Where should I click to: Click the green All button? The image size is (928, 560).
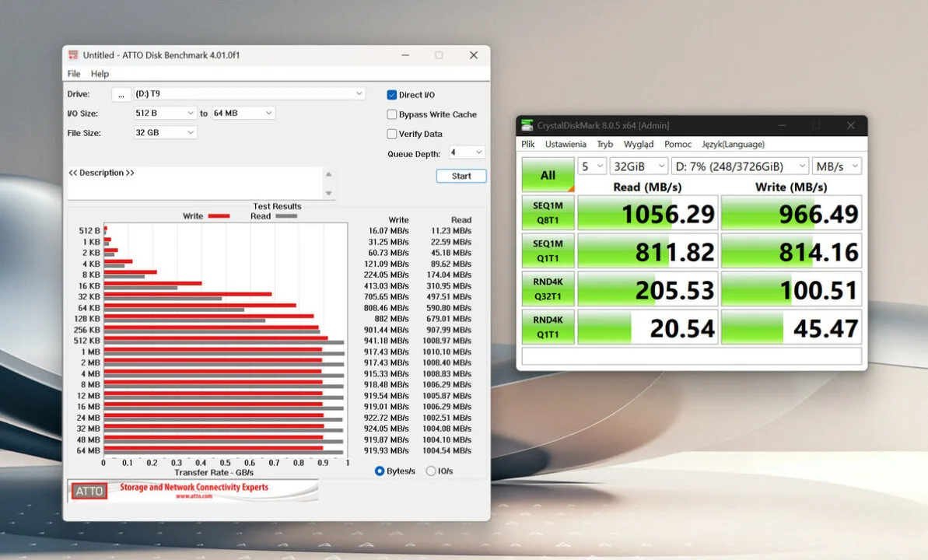548,175
